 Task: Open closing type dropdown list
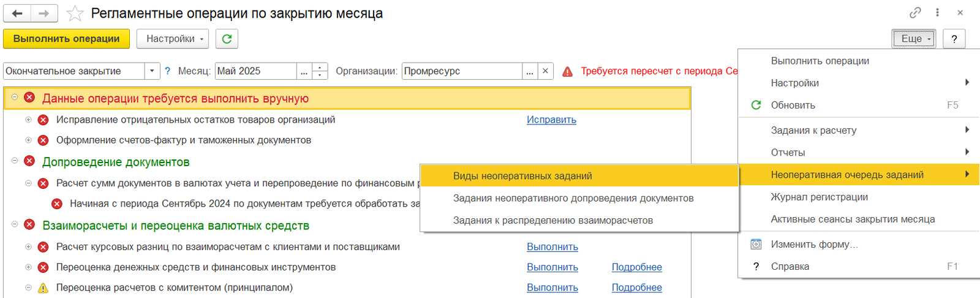click(x=153, y=71)
